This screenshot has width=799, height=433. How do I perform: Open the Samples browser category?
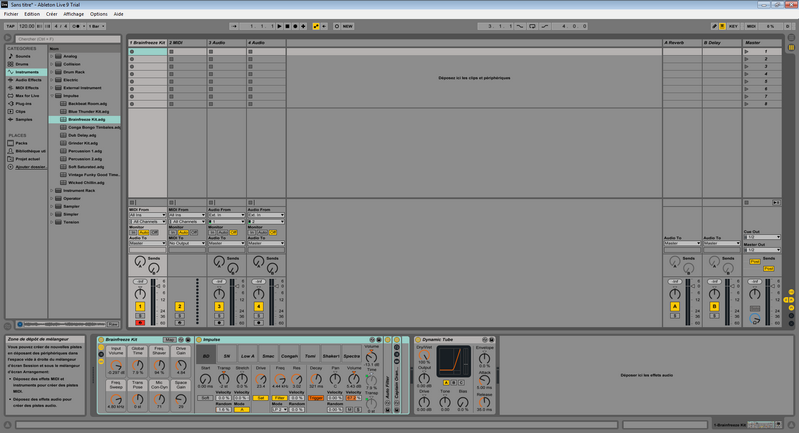(23, 119)
